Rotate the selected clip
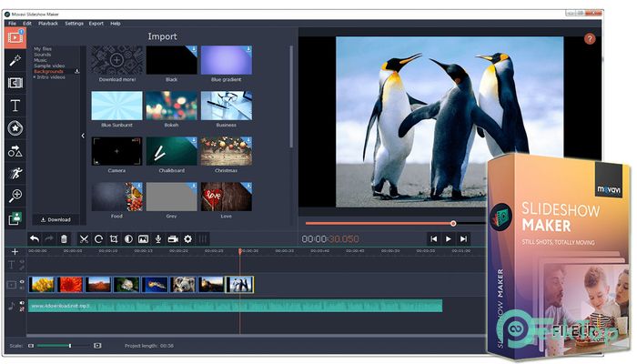This screenshot has width=637, height=364. (x=98, y=238)
